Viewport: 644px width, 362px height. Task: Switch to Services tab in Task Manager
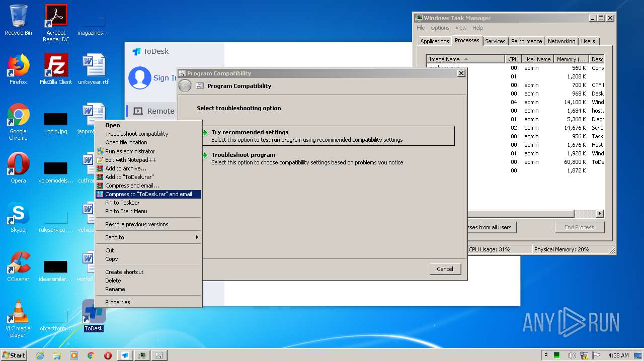[495, 41]
